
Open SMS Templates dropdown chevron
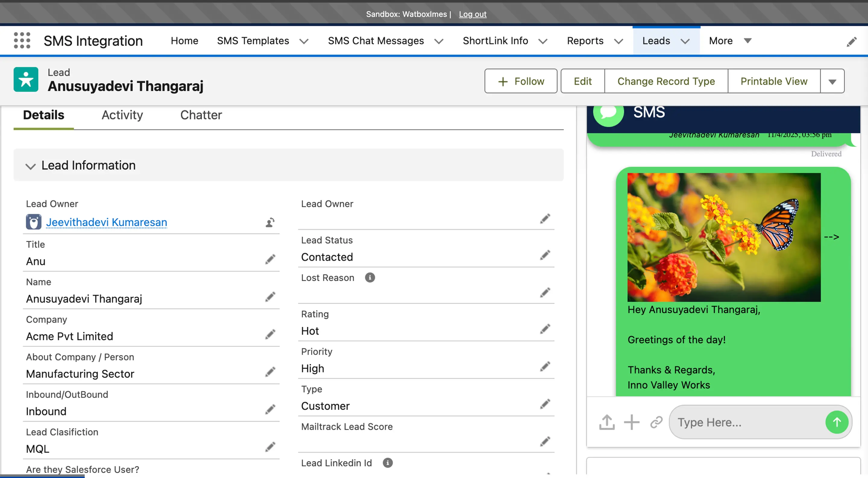click(x=304, y=41)
